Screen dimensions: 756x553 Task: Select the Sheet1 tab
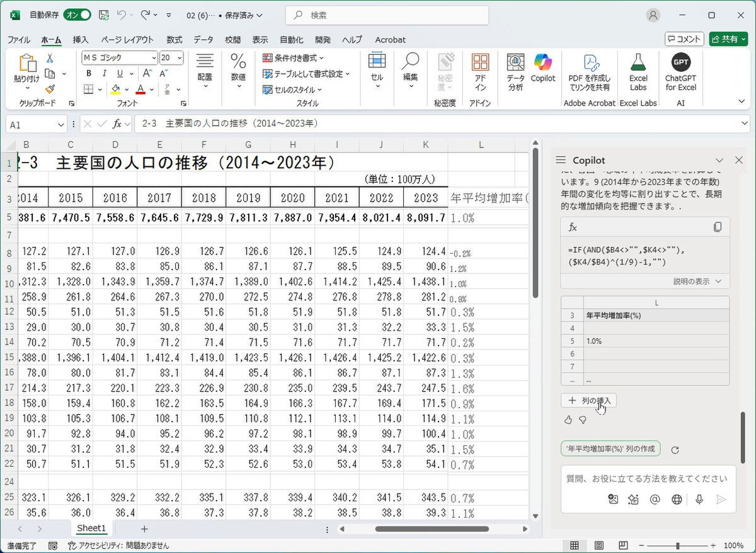point(91,528)
